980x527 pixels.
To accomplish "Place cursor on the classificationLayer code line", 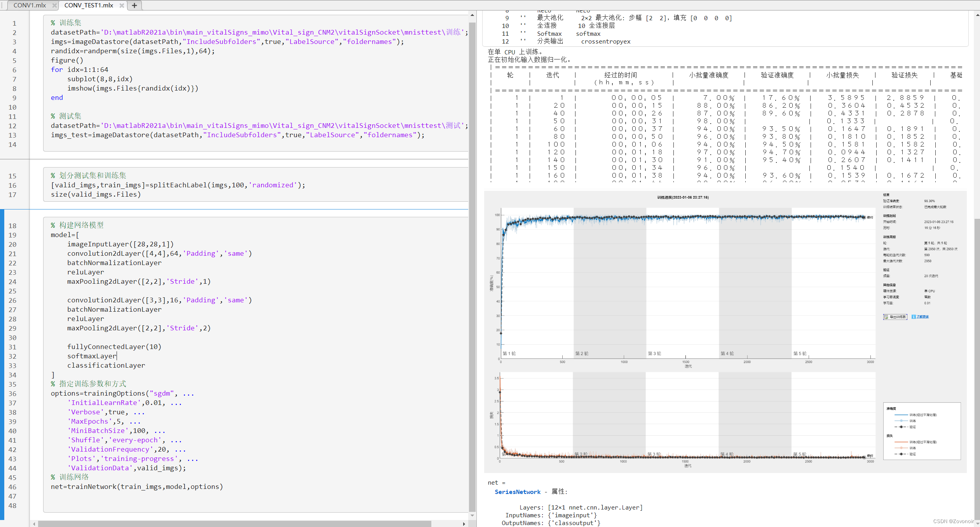I will tap(106, 365).
